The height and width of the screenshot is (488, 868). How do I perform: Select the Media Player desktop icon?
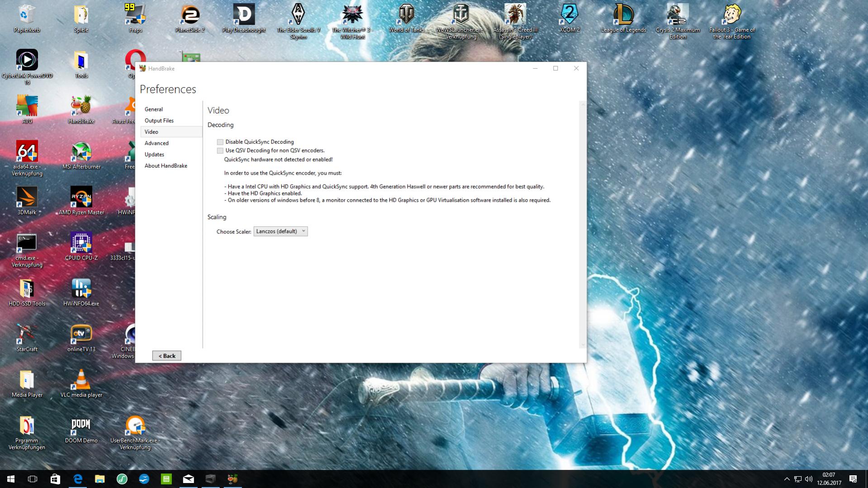pos(27,384)
